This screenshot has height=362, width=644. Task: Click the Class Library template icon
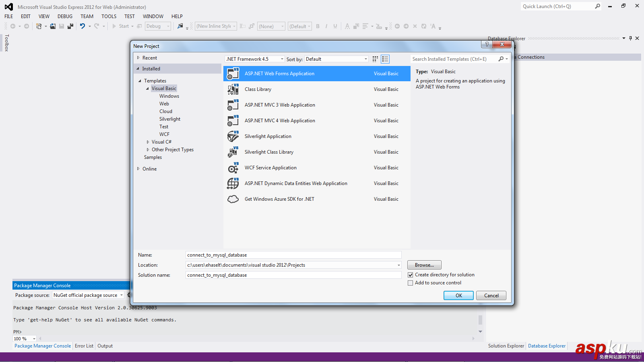click(233, 89)
